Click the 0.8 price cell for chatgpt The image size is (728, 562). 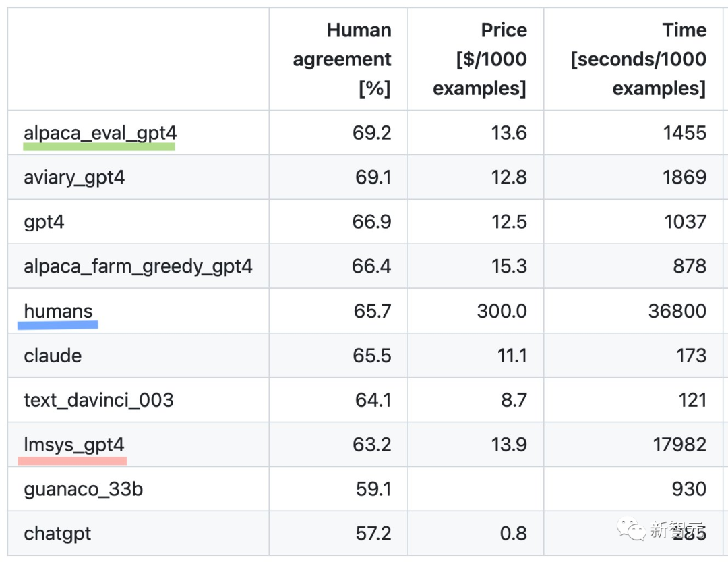tap(514, 534)
